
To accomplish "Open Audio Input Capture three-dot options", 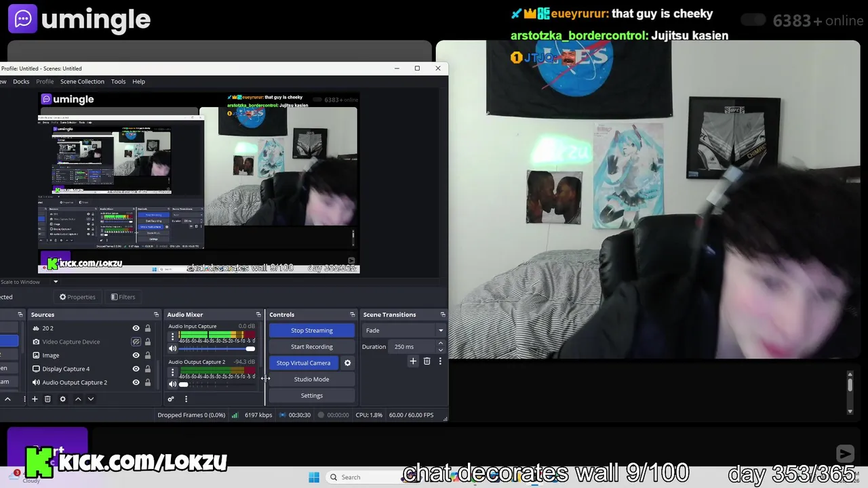I will (172, 336).
